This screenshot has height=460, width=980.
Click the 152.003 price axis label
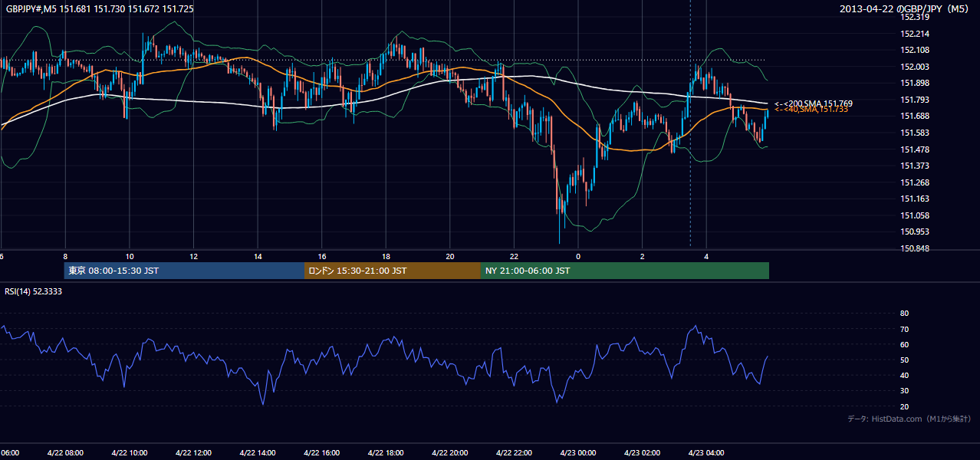tap(915, 67)
